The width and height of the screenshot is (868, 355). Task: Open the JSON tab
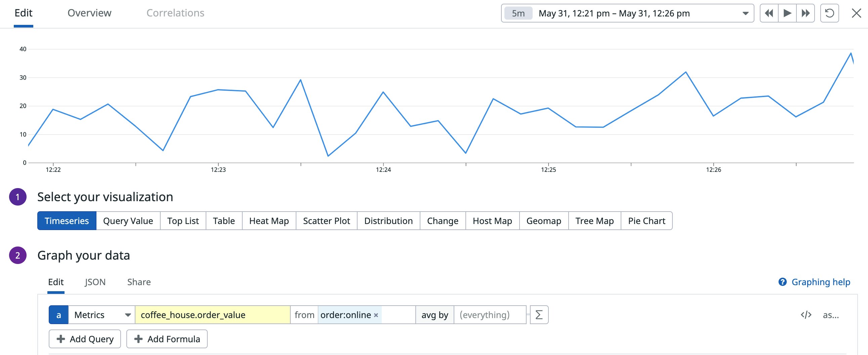click(95, 282)
